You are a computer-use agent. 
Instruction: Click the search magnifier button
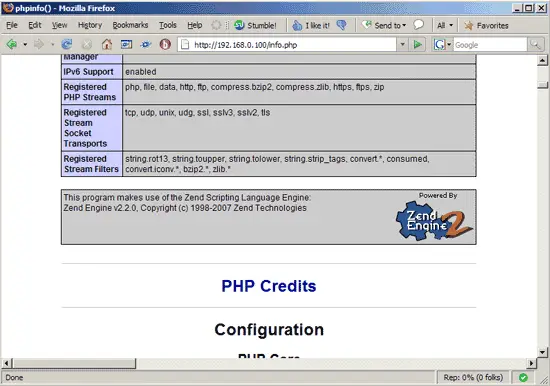click(x=535, y=45)
